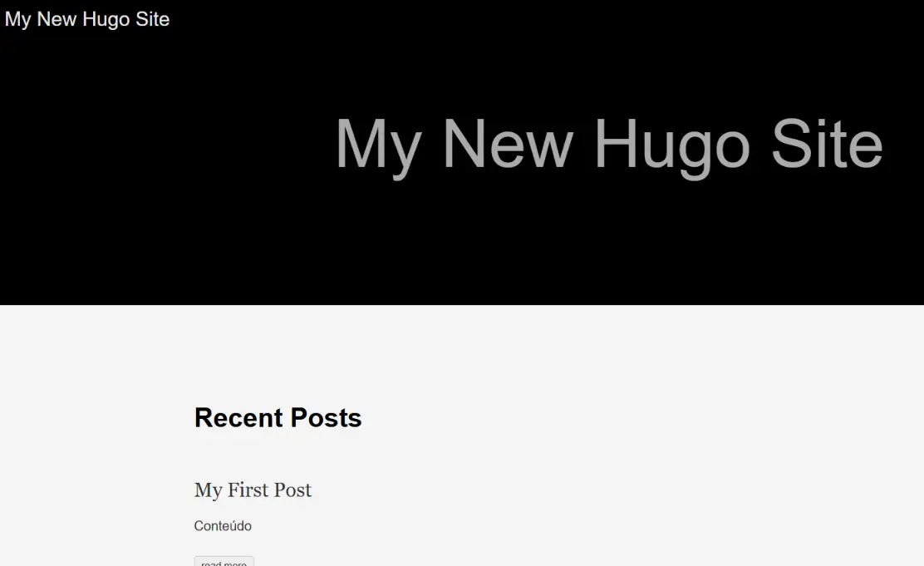Click the small My New Hugo Site navbar link
924x566 pixels.
click(87, 19)
